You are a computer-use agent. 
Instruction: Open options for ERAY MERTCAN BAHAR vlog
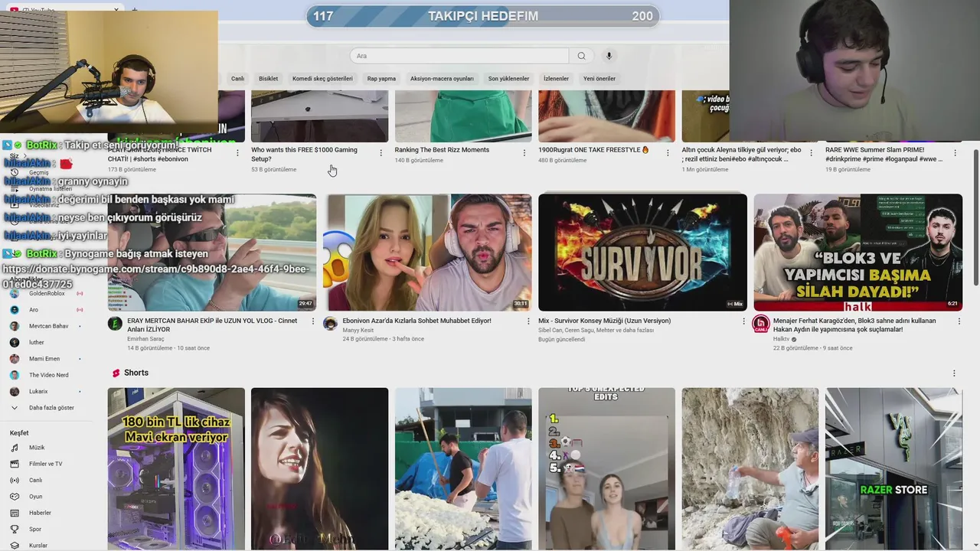pos(312,321)
